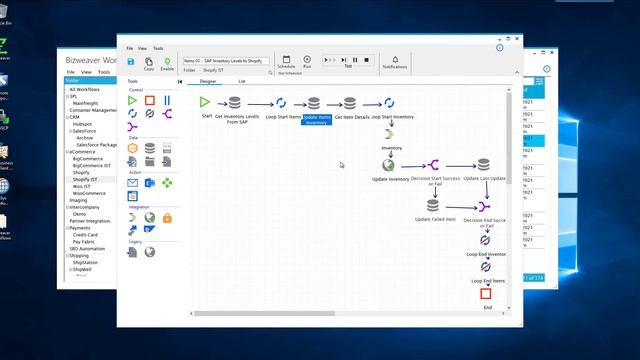Screen dimensions: 640x360
Task: Collapse the Payments folder node
Action: point(68,228)
